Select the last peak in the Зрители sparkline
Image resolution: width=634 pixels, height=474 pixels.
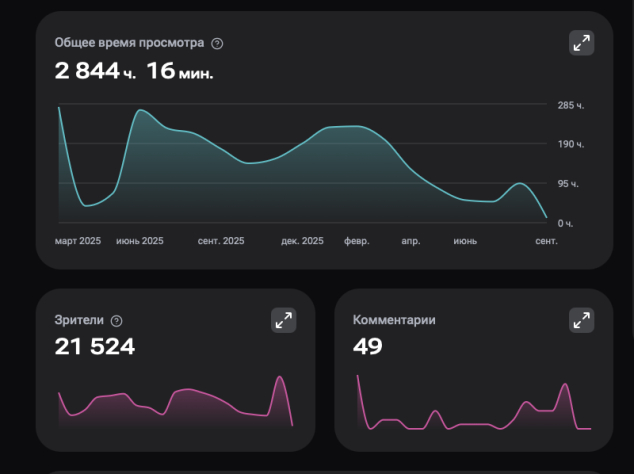280,377
